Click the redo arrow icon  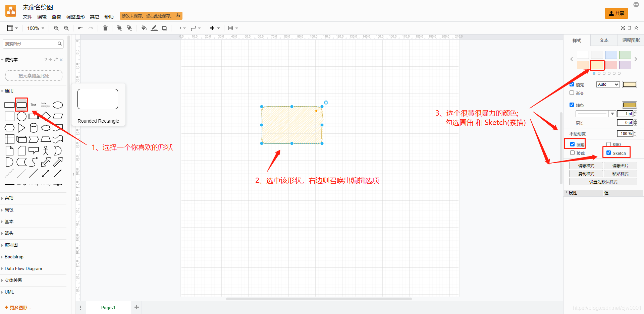(91, 28)
